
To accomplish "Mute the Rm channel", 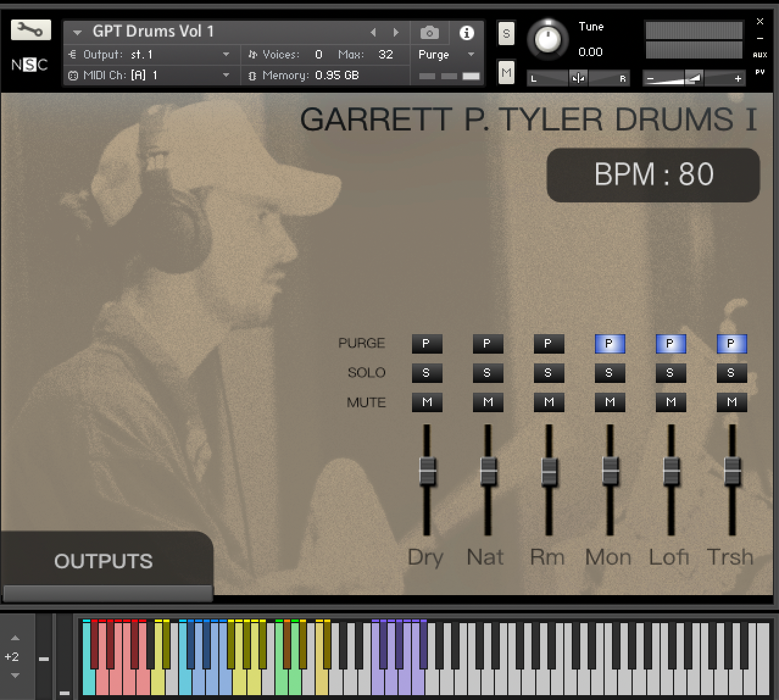I will click(549, 402).
